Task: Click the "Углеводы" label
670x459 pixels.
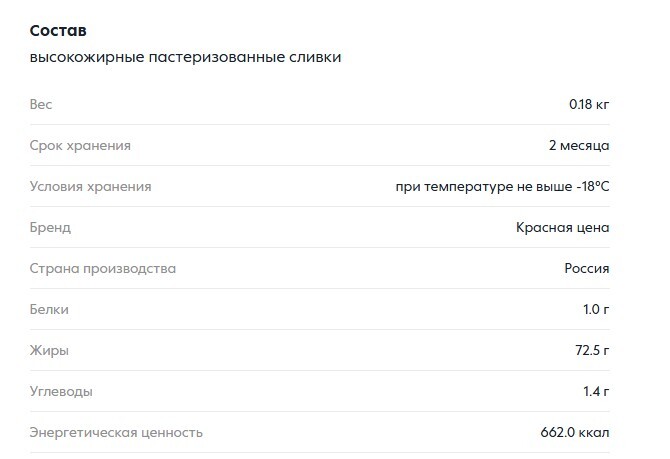Action: pos(61,391)
